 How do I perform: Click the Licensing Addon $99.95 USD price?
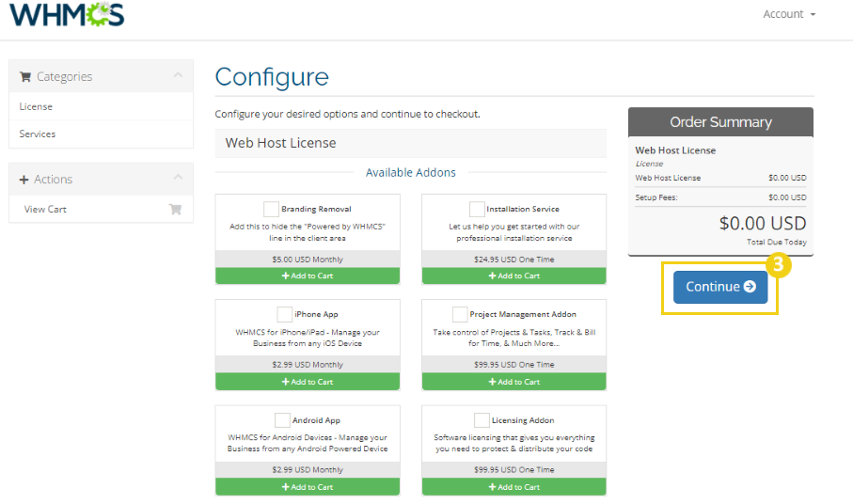(514, 470)
